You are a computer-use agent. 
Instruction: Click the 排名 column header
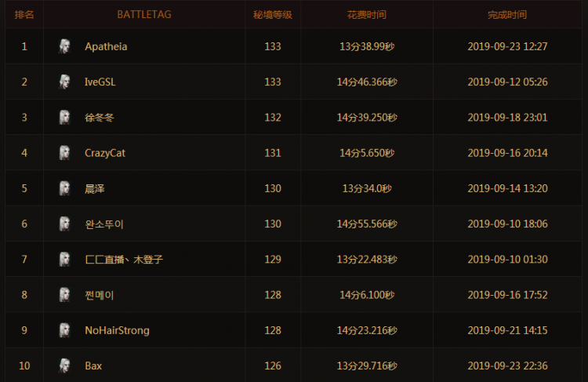coord(24,15)
